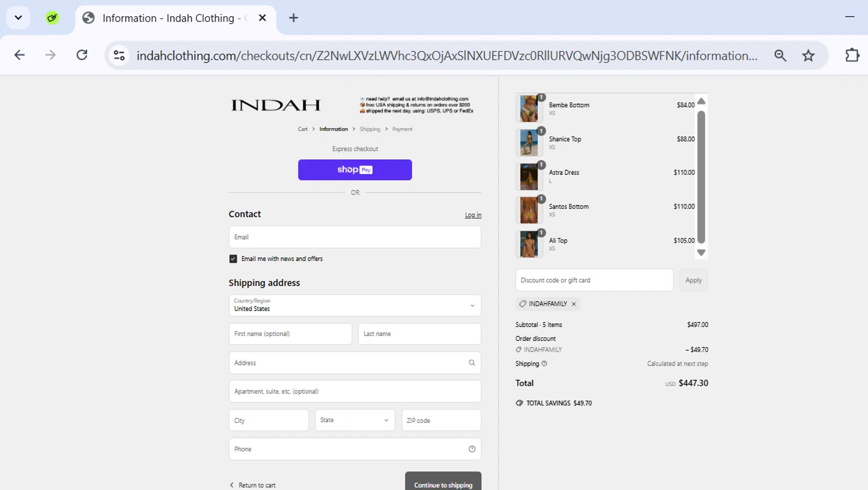868x490 pixels.
Task: Click the City input field
Action: (269, 420)
